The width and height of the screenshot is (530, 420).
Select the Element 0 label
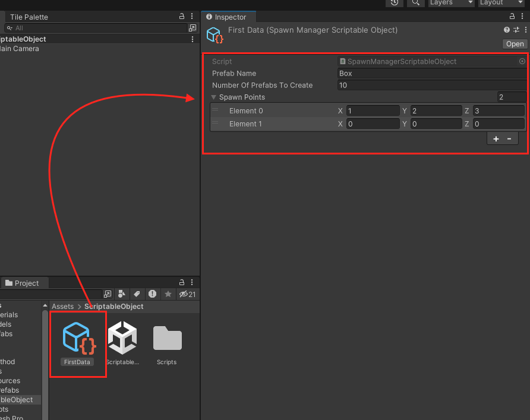point(246,111)
